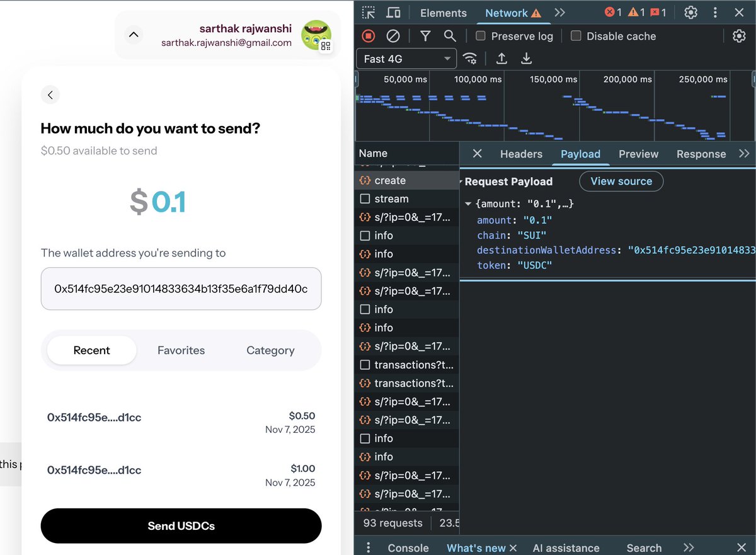The height and width of the screenshot is (555, 756).
Task: Show more request detail tabs chevrons
Action: [744, 154]
